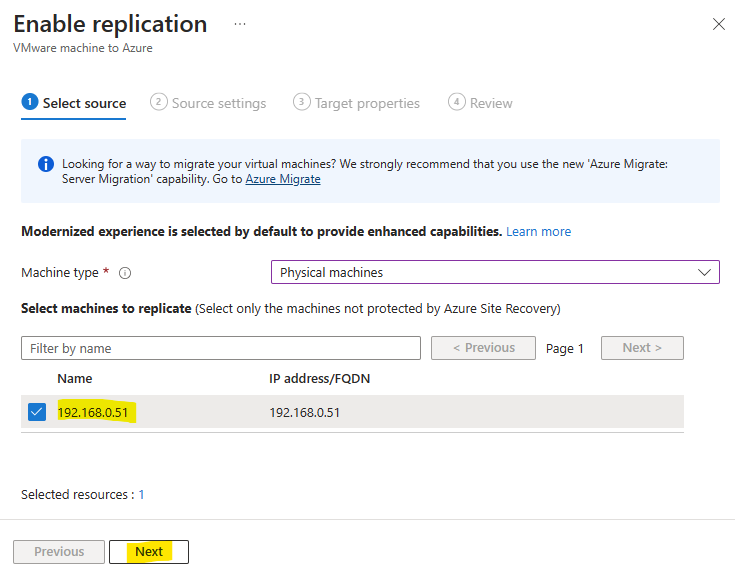This screenshot has width=735, height=570.
Task: Click the bottom Next button
Action: [149, 552]
